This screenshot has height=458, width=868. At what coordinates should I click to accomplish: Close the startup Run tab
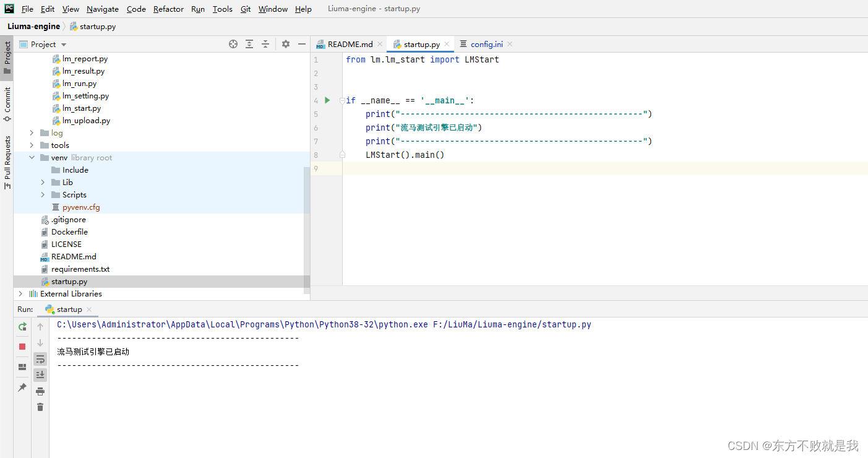pyautogui.click(x=89, y=309)
